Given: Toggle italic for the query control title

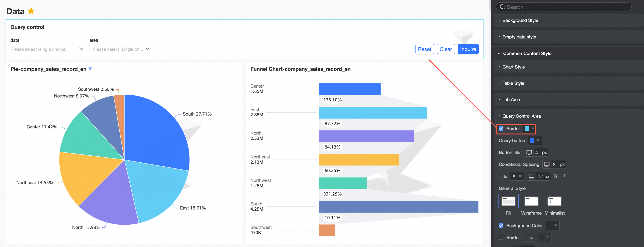Looking at the screenshot, I should point(564,176).
